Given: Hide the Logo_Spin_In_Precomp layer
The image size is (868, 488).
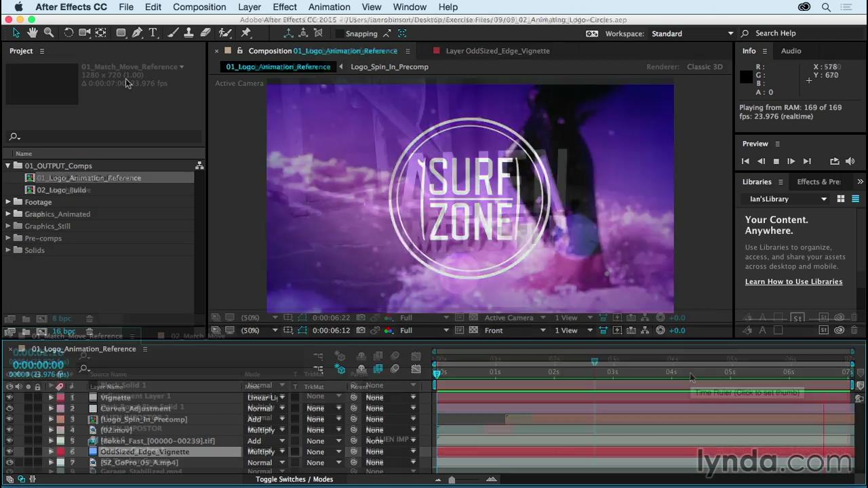Looking at the screenshot, I should 9,419.
